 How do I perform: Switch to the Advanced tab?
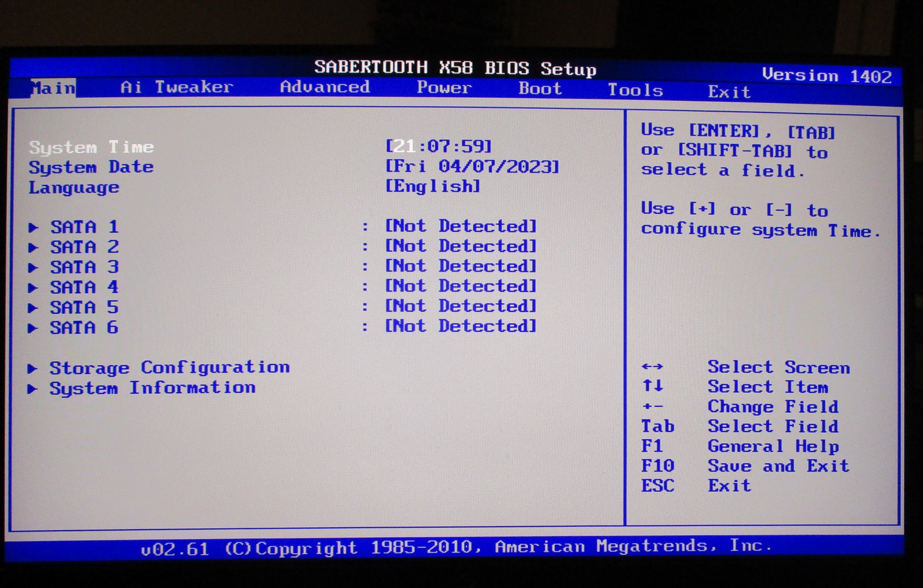pyautogui.click(x=325, y=87)
